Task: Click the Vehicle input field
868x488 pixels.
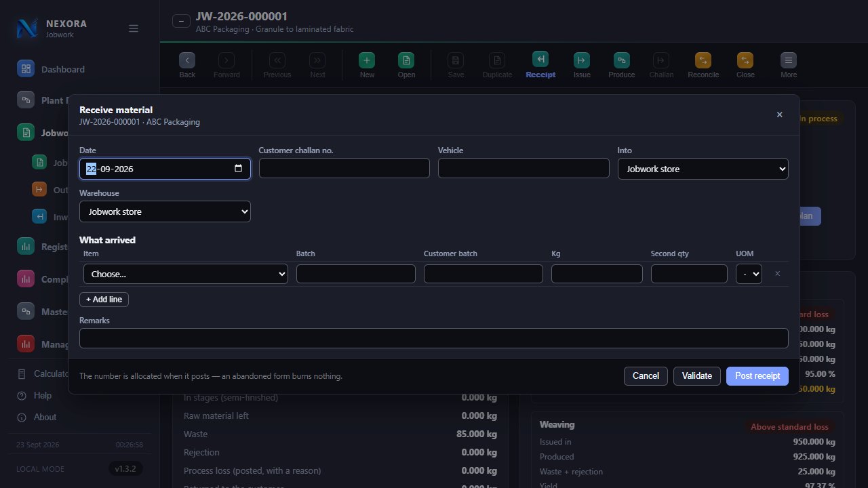Action: tap(524, 169)
